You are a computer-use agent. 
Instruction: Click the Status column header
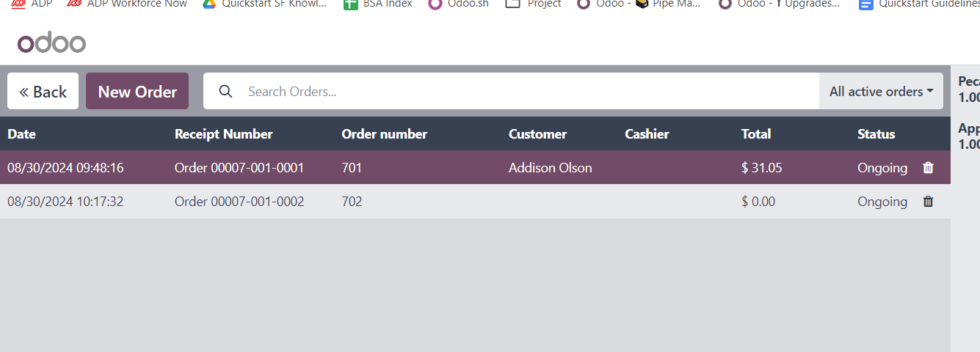tap(876, 134)
